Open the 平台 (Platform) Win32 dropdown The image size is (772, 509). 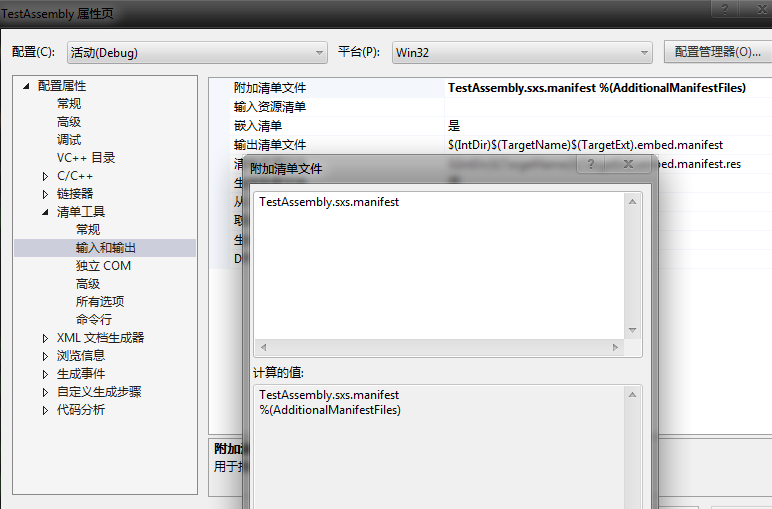coord(520,52)
